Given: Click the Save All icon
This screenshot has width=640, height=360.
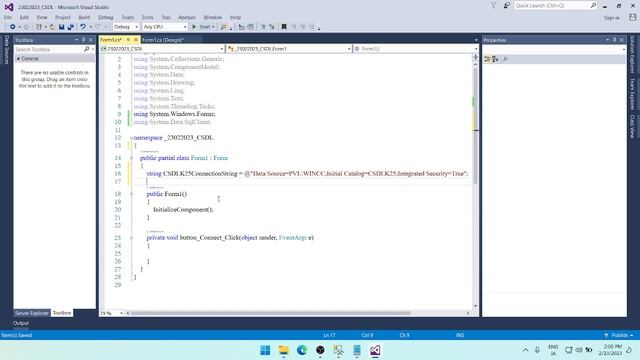Looking at the screenshot, I should (71, 27).
